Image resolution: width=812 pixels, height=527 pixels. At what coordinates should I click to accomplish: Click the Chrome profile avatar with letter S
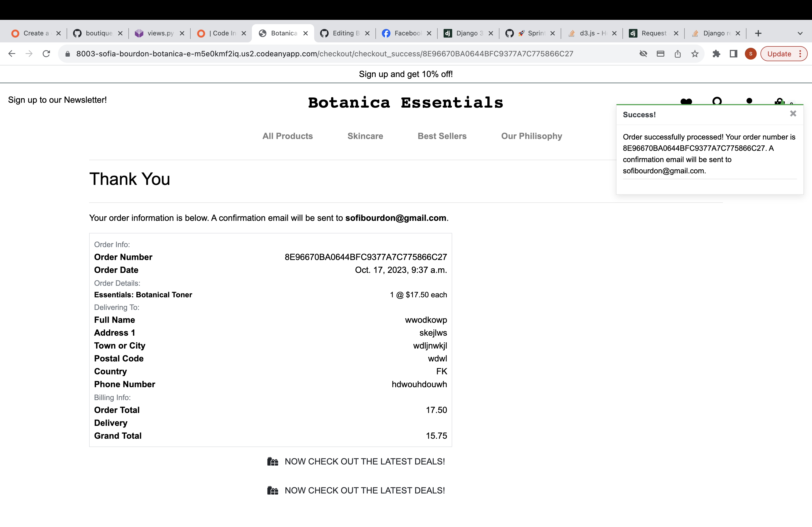pos(750,53)
